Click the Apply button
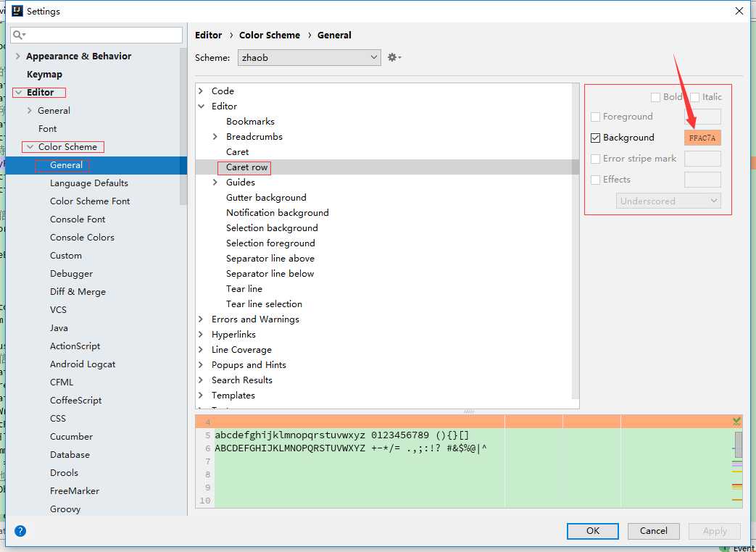The height and width of the screenshot is (552, 756). pyautogui.click(x=715, y=531)
